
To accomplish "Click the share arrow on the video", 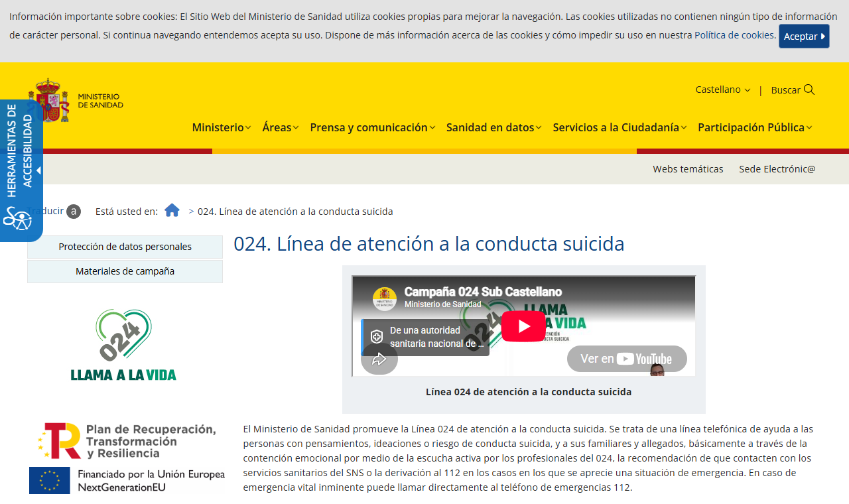I will click(379, 359).
